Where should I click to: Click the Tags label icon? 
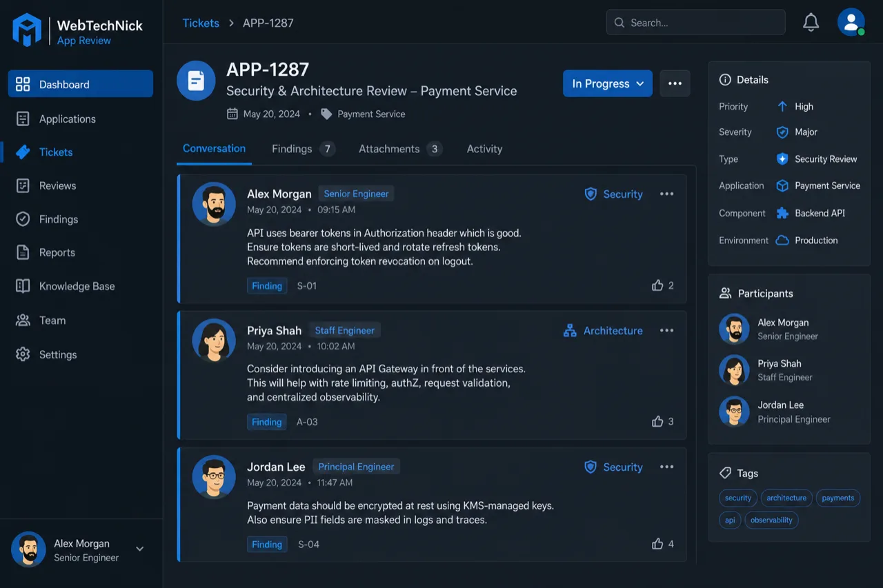tap(725, 473)
